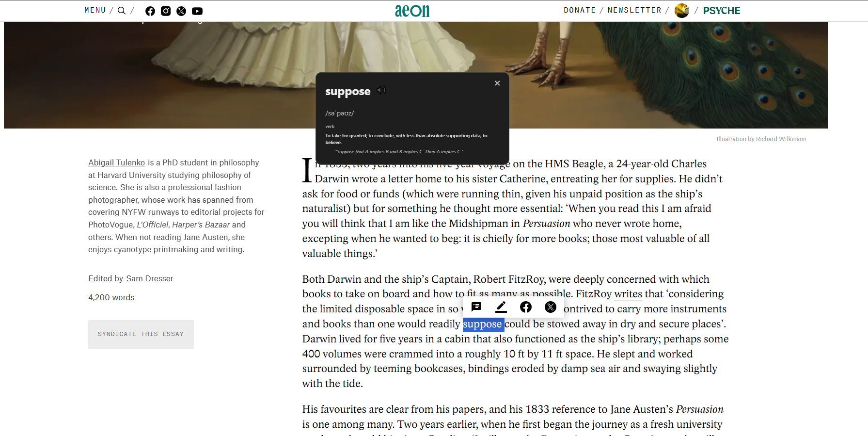Click the word 'suppose' popup heading
Viewport: 868px width, 436px height.
[x=348, y=91]
